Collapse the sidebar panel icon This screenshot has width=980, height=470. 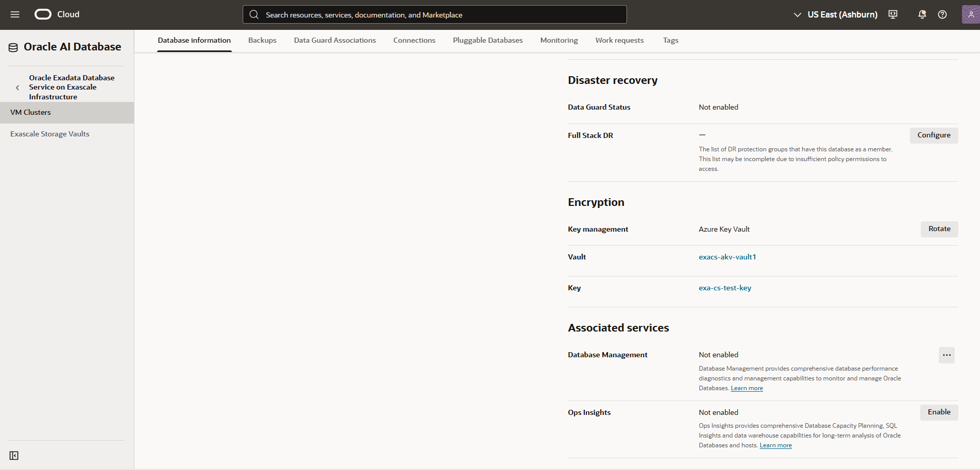point(14,456)
